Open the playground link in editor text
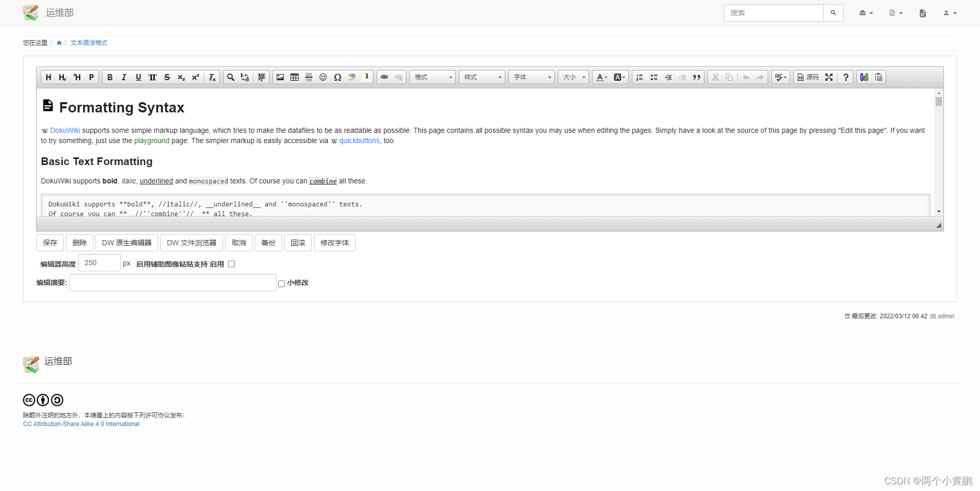980x491 pixels. (152, 141)
